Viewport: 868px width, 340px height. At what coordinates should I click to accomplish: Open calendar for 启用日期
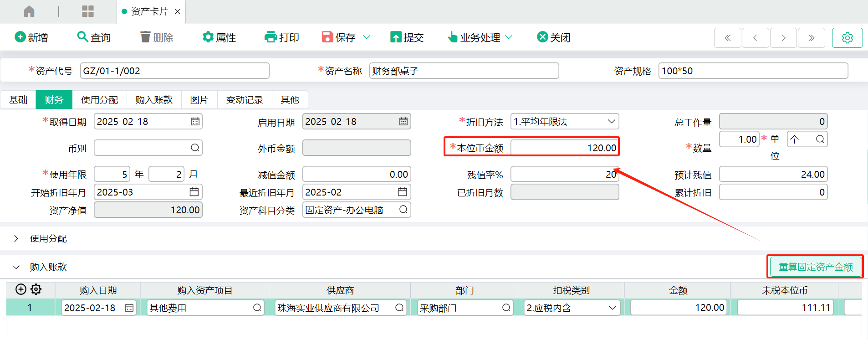pyautogui.click(x=403, y=122)
